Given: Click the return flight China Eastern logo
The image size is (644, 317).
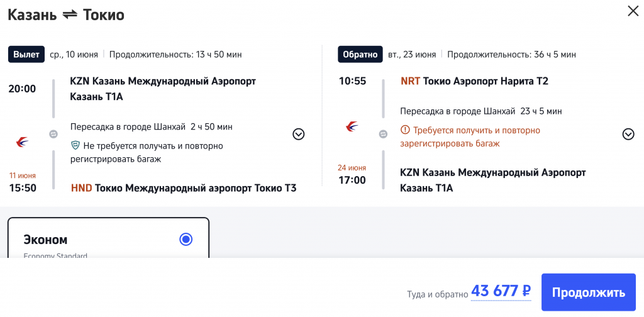Looking at the screenshot, I should [352, 126].
